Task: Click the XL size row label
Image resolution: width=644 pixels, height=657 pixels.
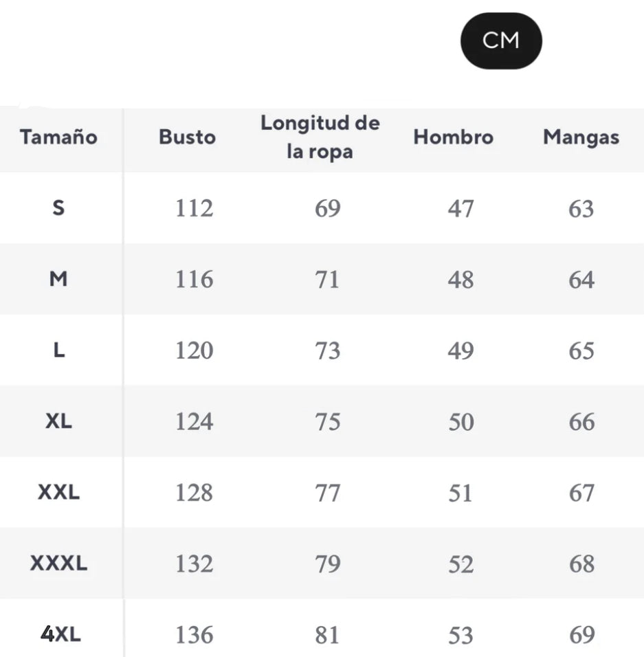Action: (x=58, y=421)
